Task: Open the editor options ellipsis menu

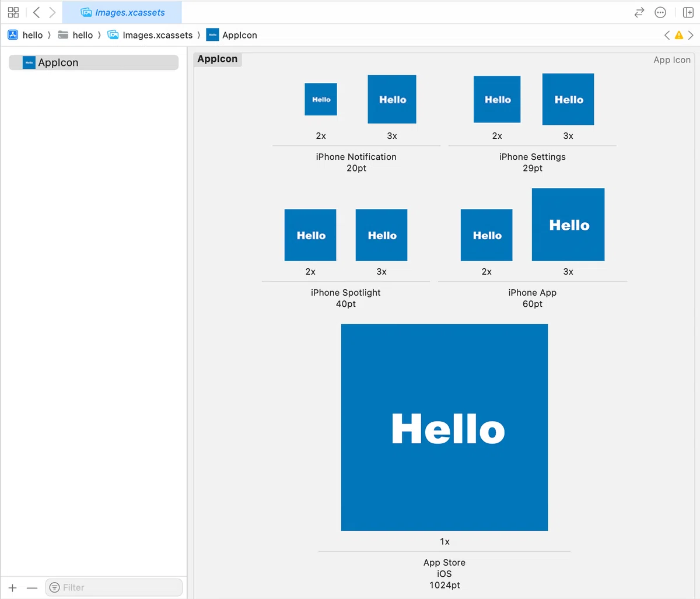Action: [660, 12]
